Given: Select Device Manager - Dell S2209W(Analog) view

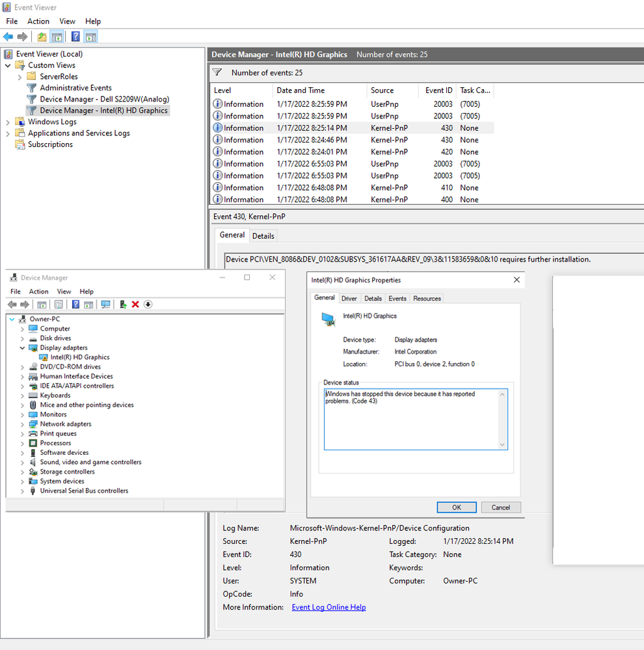Looking at the screenshot, I should pyautogui.click(x=105, y=99).
